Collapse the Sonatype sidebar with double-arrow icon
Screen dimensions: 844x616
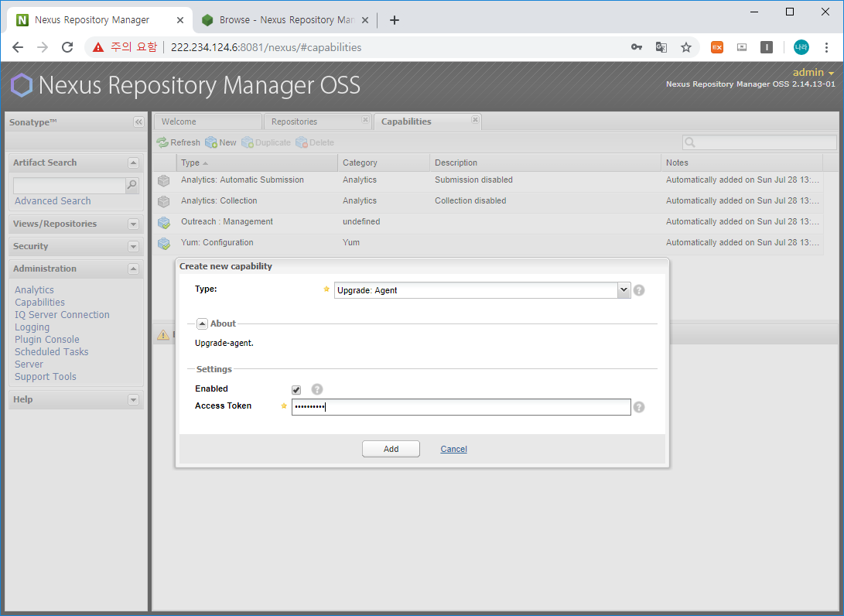tap(138, 122)
